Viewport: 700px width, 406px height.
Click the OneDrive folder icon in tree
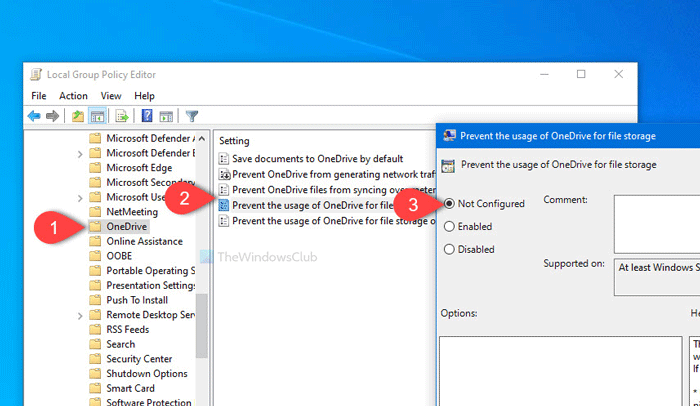pyautogui.click(x=95, y=226)
